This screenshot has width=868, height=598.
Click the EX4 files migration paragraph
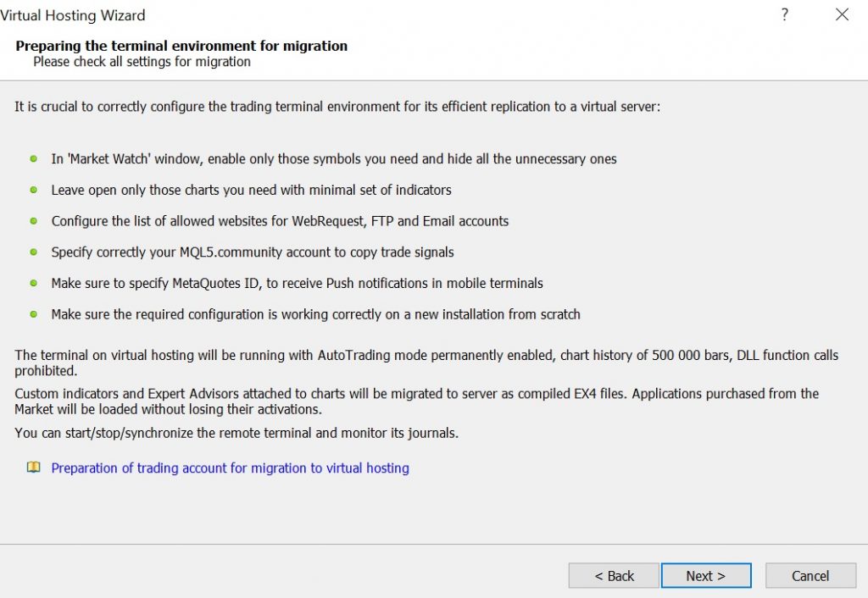[x=416, y=401]
